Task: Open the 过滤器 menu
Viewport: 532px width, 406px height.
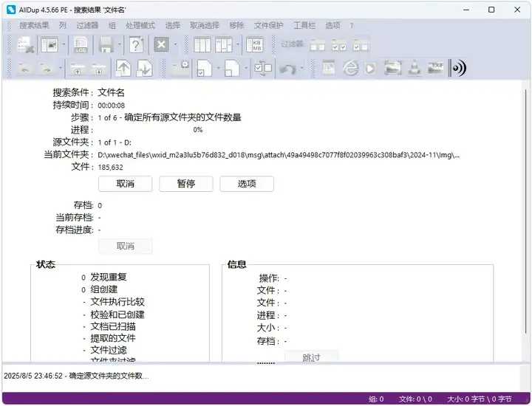Action: pos(87,25)
